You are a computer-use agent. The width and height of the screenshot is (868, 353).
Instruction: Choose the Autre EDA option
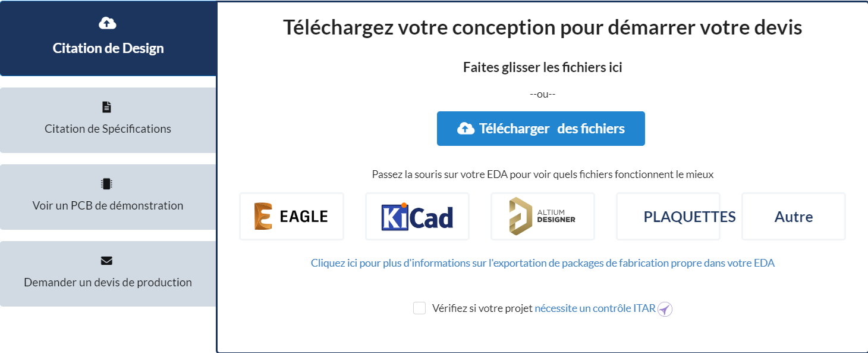coord(794,217)
